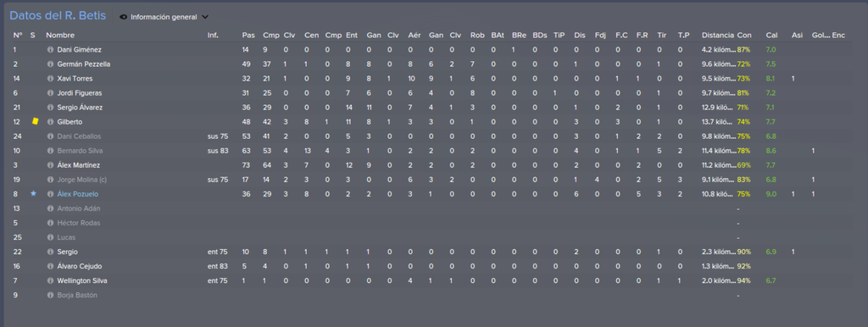Sort table by Enc column
This screenshot has width=868, height=327.
pyautogui.click(x=838, y=36)
